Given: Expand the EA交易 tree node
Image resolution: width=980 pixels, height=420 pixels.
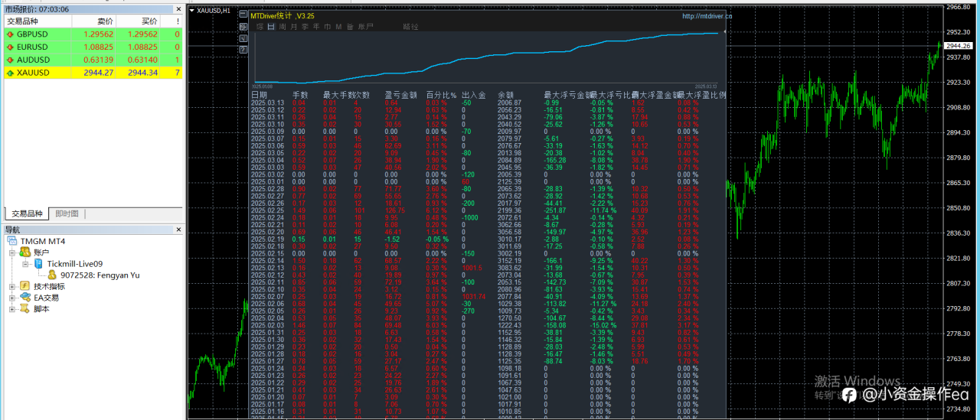Looking at the screenshot, I should coord(12,298).
